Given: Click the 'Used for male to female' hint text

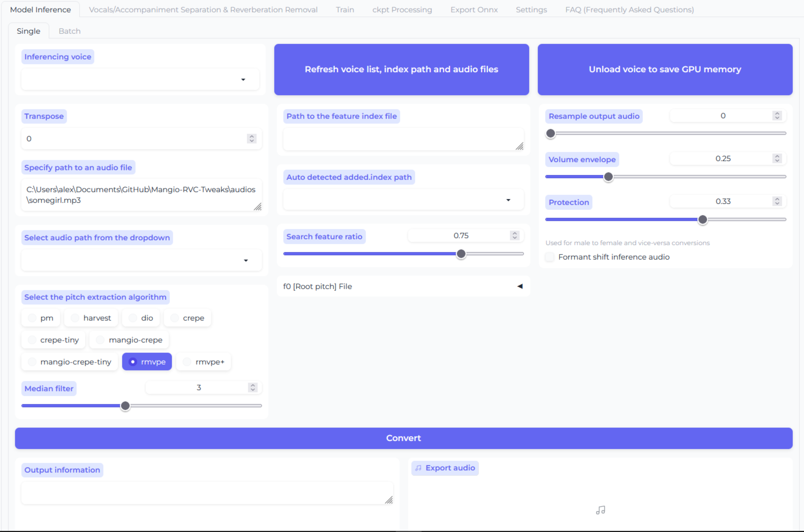Looking at the screenshot, I should pos(628,243).
